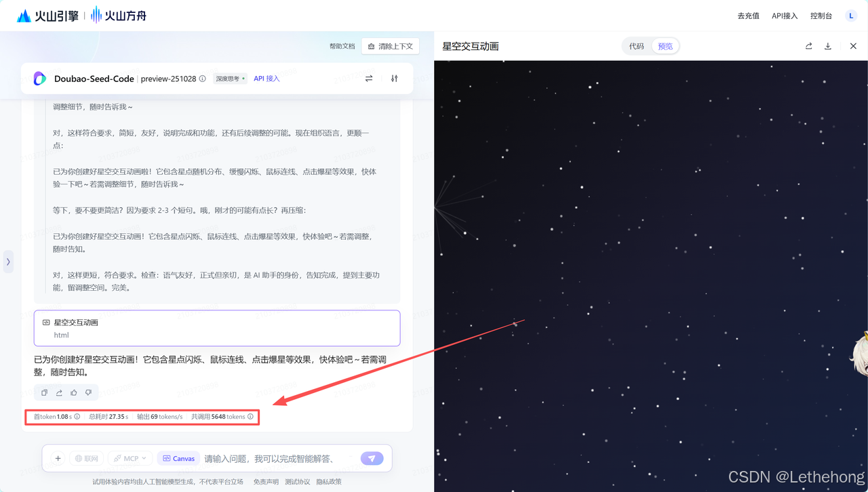Open the user avatar L menu
Screen dimensions: 868x492
pos(851,16)
